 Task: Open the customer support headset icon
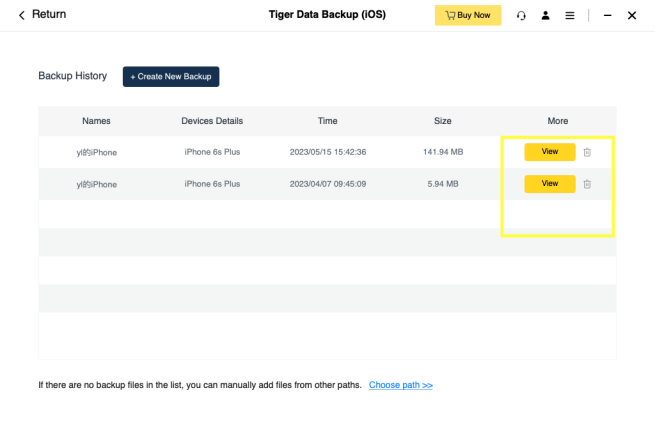point(521,16)
